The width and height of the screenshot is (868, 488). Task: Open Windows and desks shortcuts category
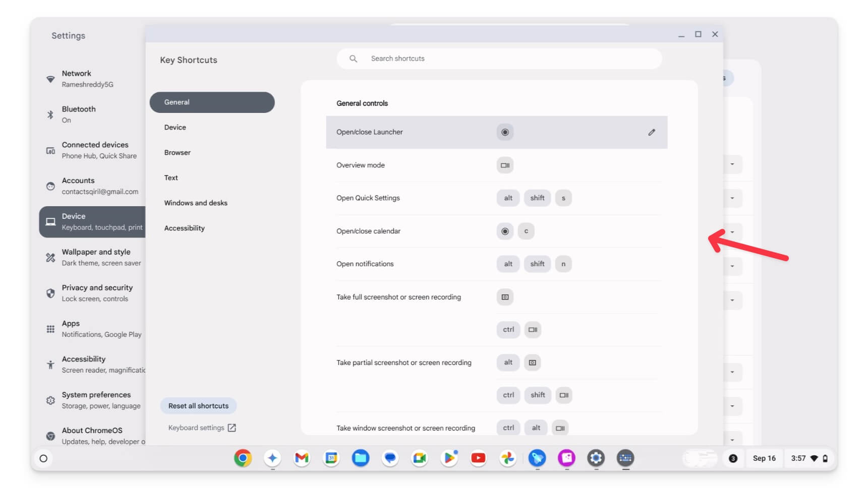click(x=212, y=203)
